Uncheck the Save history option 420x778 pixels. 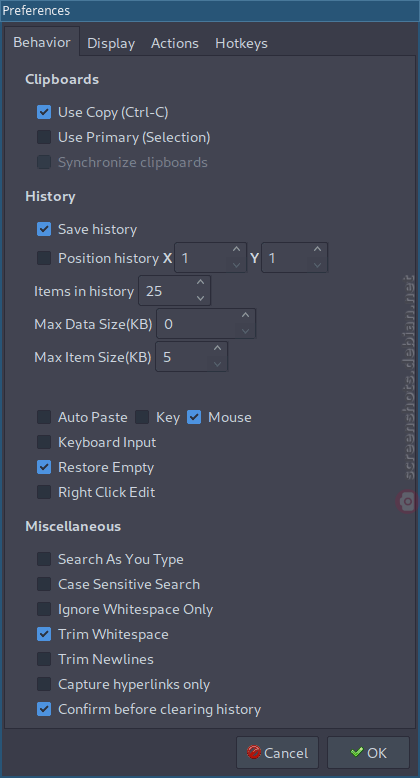coord(44,229)
